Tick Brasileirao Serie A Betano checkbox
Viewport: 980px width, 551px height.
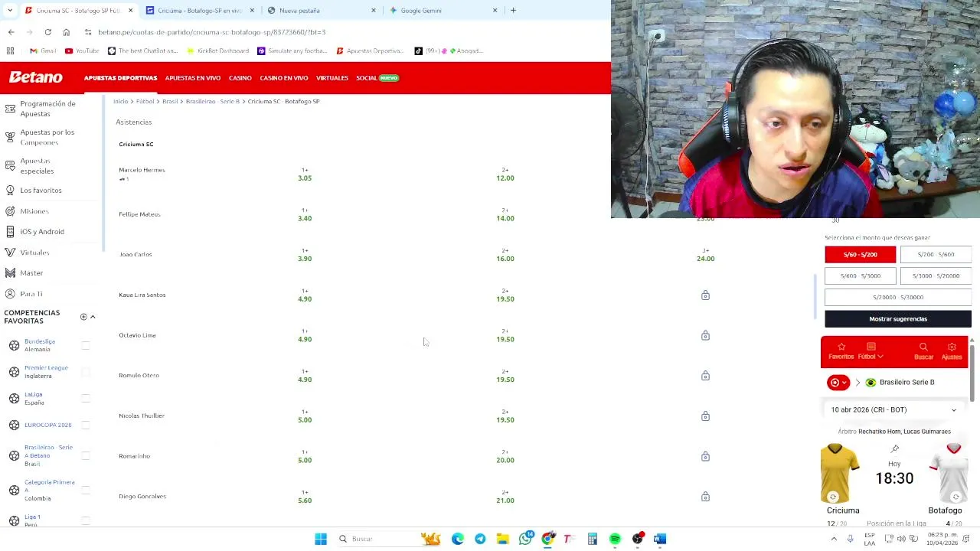pos(86,455)
